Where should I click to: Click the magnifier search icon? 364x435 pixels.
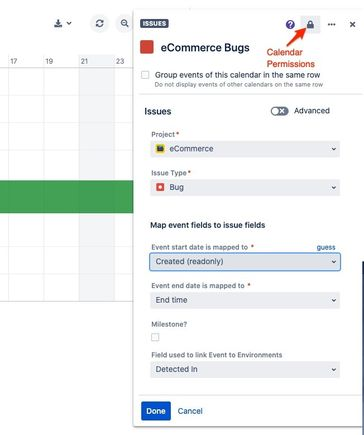[125, 23]
